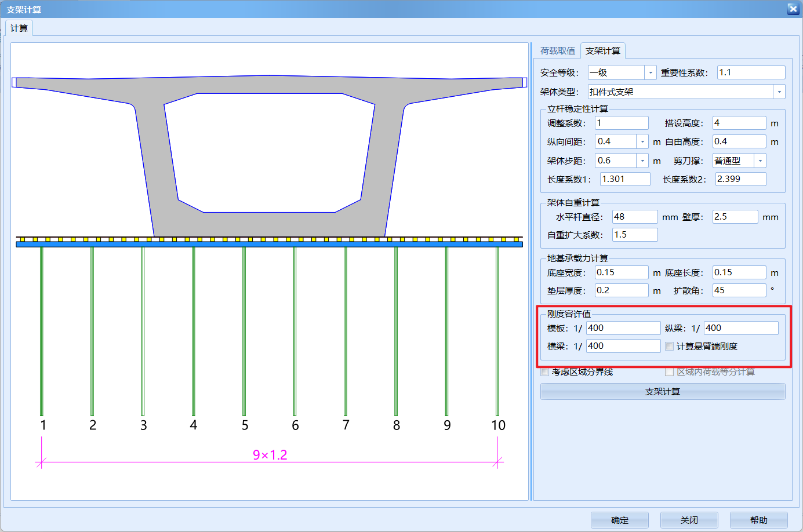Click the 重要性系数 input field
The image size is (803, 532).
[x=750, y=72]
